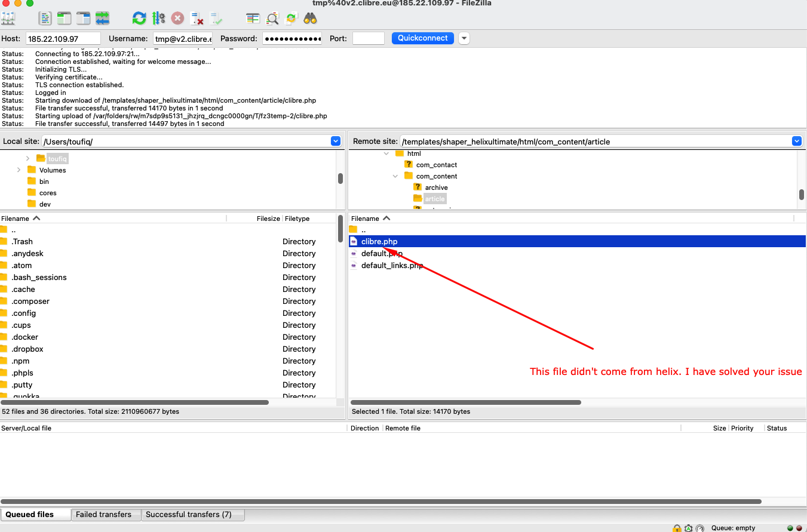Screen dimensions: 807x532
Task: Toggle local directory tree display
Action: click(64, 19)
